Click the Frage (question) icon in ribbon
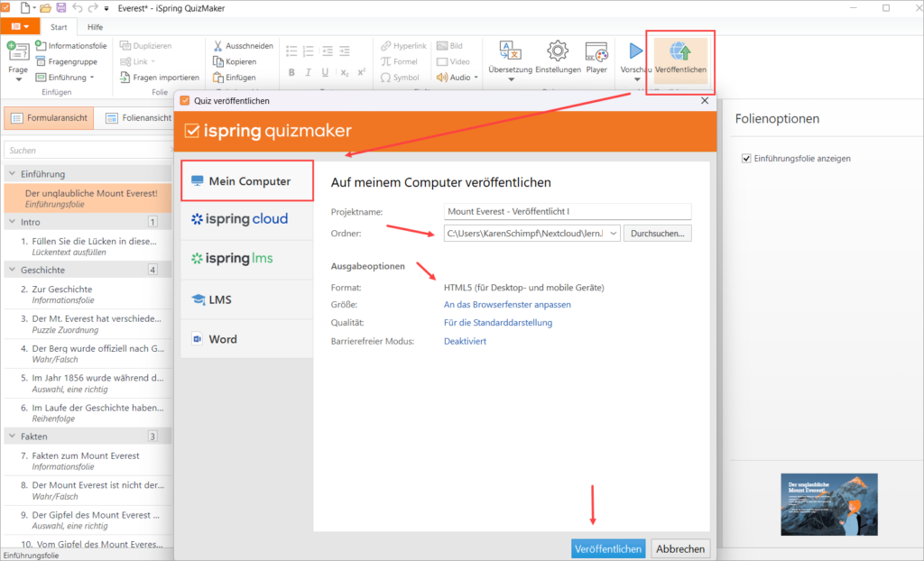 [x=18, y=51]
